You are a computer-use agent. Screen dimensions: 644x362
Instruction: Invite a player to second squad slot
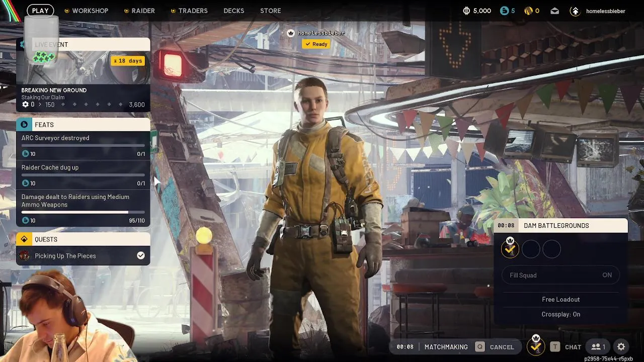(531, 249)
